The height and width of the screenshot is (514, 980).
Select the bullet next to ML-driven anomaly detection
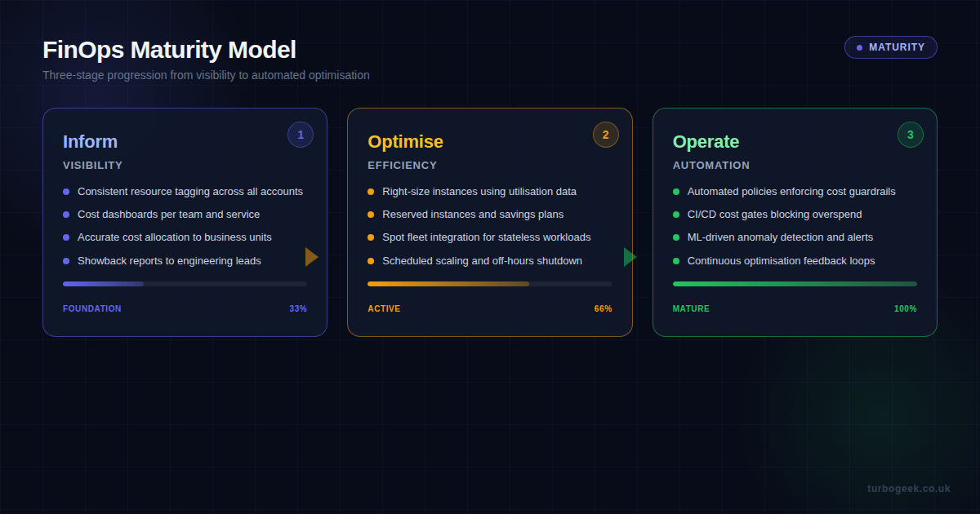coord(676,237)
